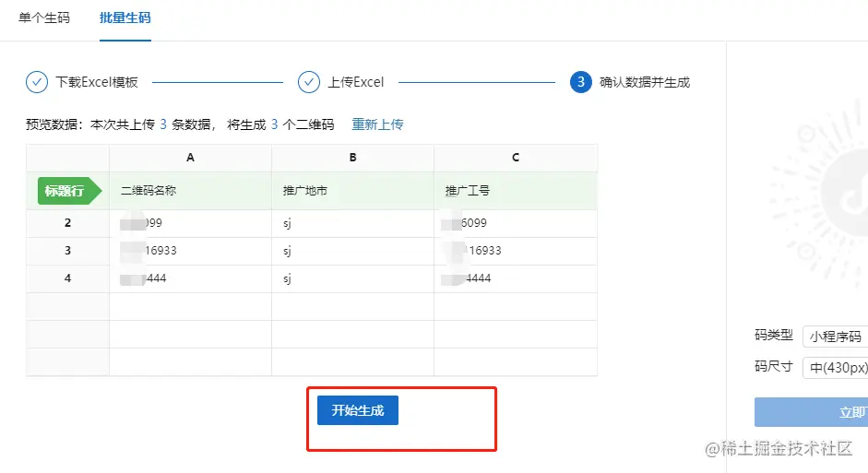
Task: Click the 二维码名称 header cell
Action: click(190, 191)
